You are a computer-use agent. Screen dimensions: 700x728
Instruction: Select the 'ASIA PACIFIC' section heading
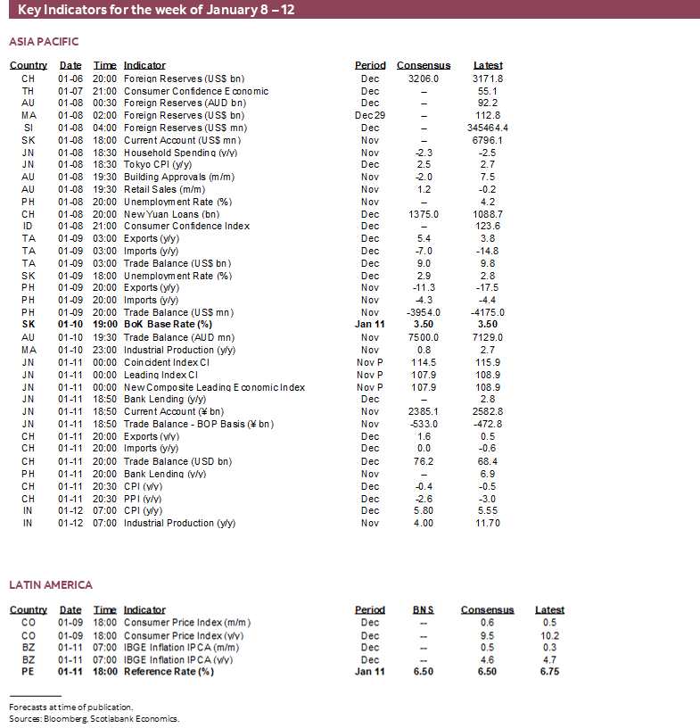point(44,42)
